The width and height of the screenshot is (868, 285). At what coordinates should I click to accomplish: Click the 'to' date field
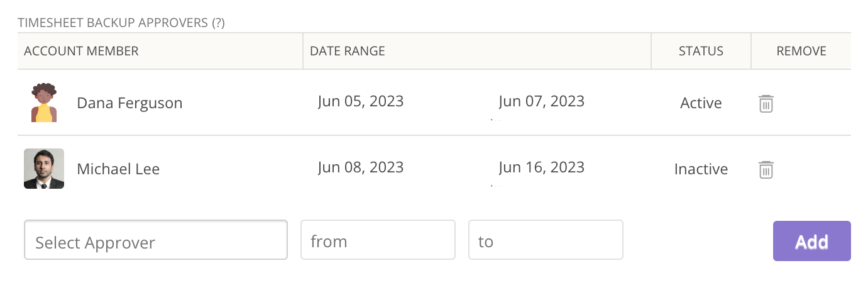point(546,240)
